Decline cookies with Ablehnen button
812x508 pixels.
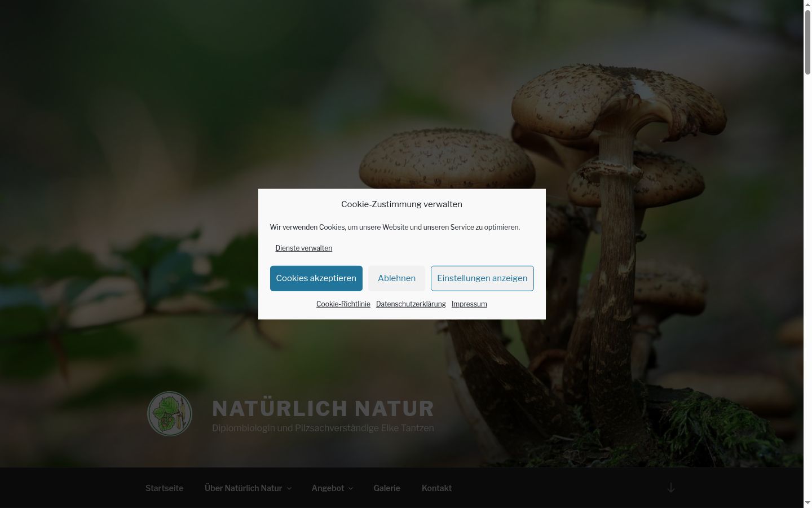(396, 278)
